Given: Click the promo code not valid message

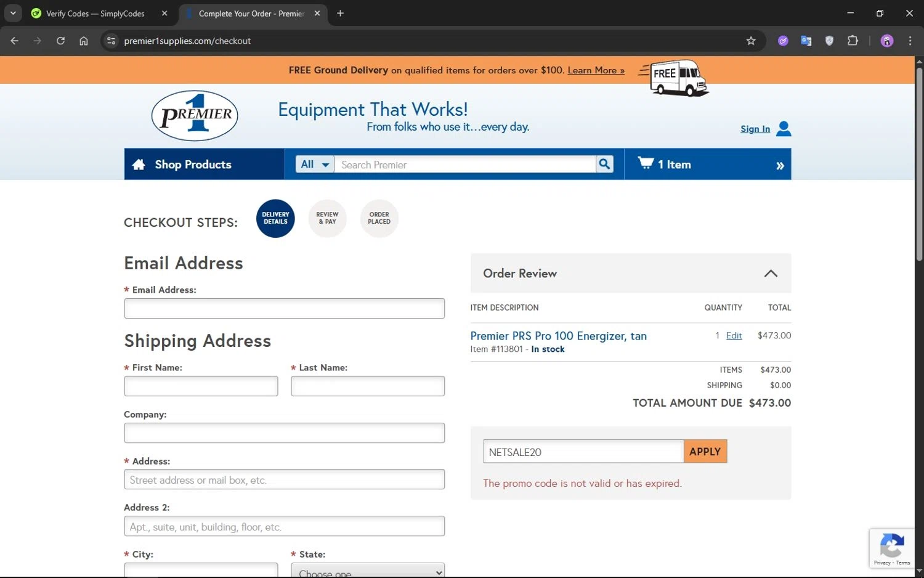Looking at the screenshot, I should click(x=582, y=483).
